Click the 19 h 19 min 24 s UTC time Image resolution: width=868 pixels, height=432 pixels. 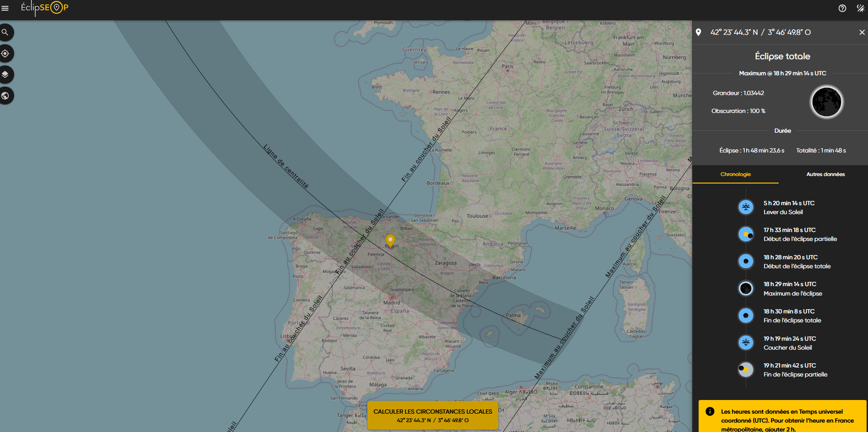click(790, 338)
